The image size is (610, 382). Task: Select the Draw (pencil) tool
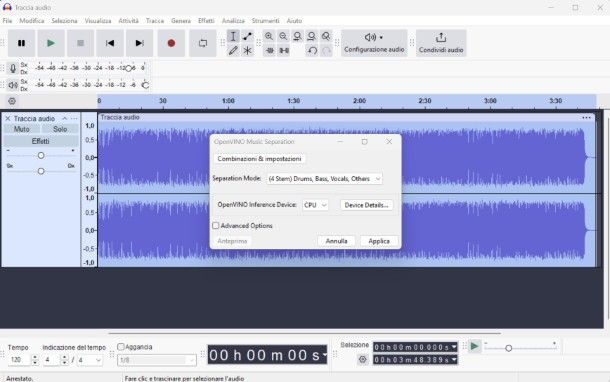[233, 51]
